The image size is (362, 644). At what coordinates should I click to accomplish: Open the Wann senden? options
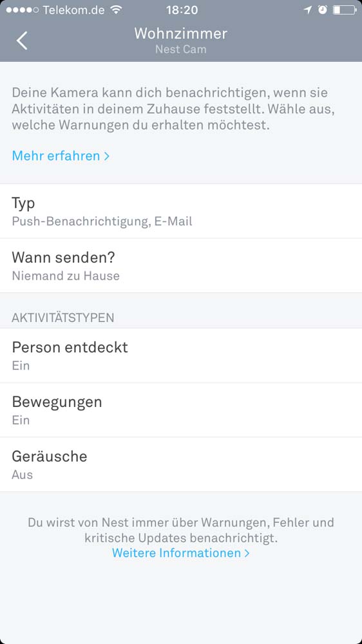pyautogui.click(x=181, y=266)
